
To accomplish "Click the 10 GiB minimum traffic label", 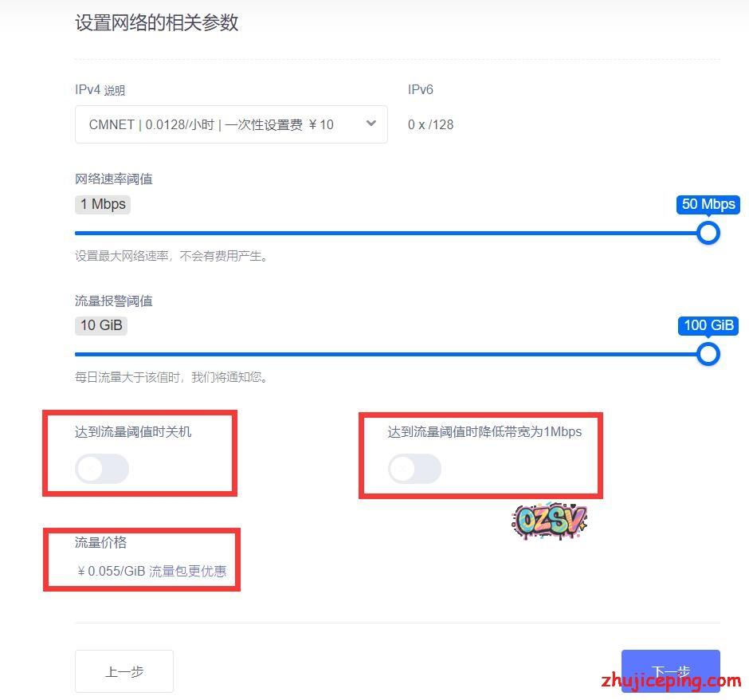I will (x=101, y=325).
